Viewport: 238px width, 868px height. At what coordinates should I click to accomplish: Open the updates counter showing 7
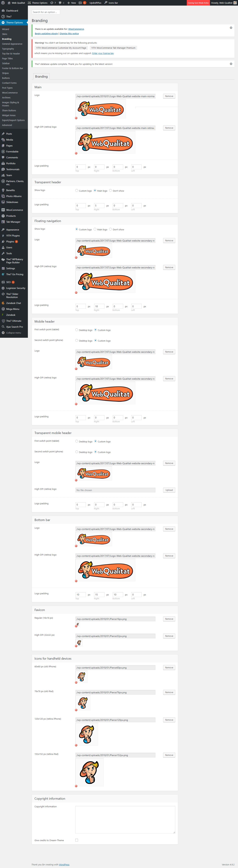(53, 3)
